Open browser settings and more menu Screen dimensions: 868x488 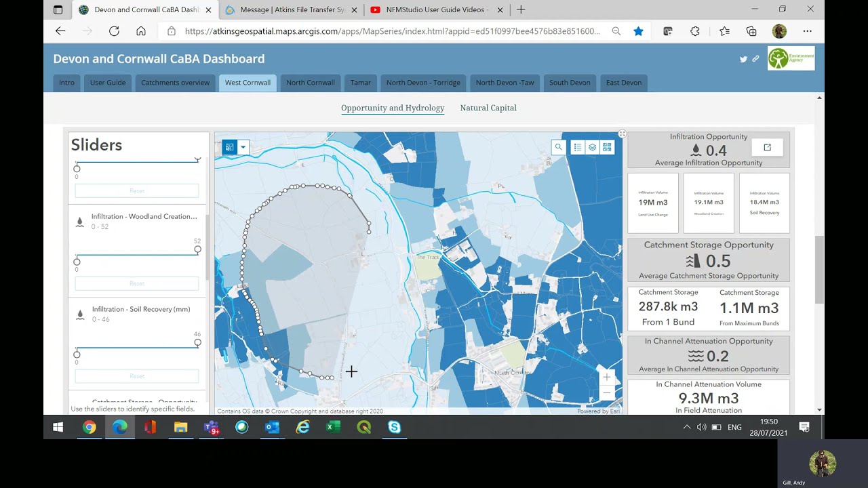click(x=807, y=31)
